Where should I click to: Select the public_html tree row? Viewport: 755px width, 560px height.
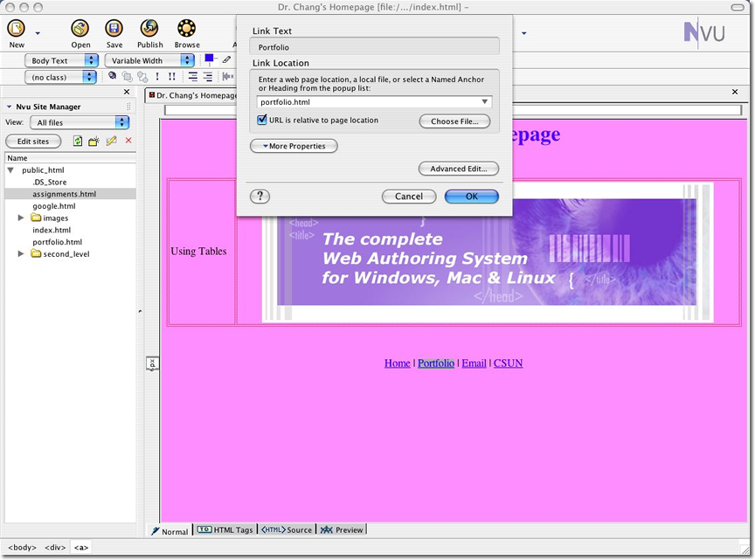[70, 170]
